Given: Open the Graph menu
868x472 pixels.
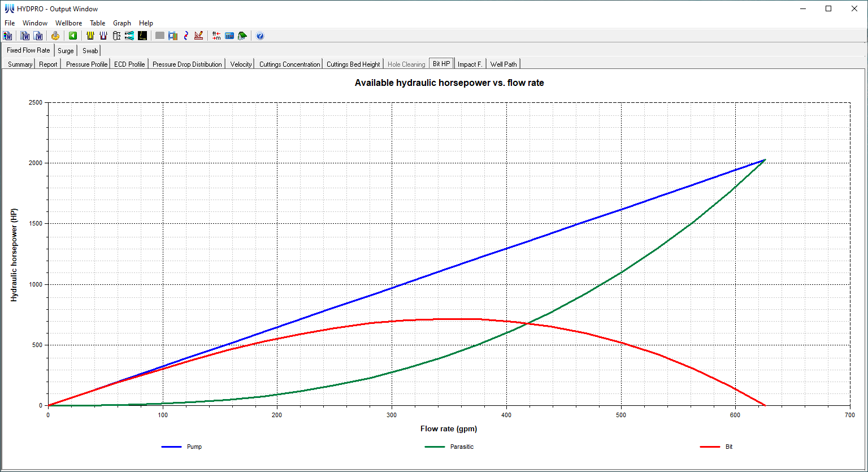Looking at the screenshot, I should (x=122, y=23).
